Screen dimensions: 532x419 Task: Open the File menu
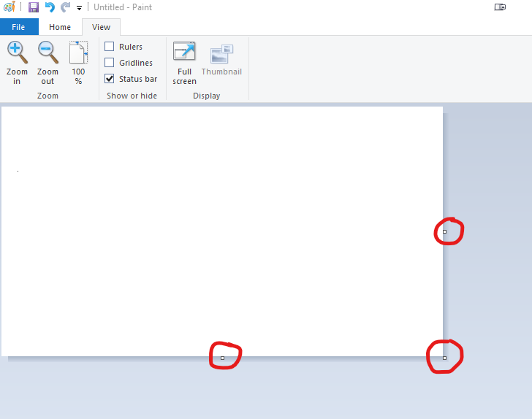point(19,27)
